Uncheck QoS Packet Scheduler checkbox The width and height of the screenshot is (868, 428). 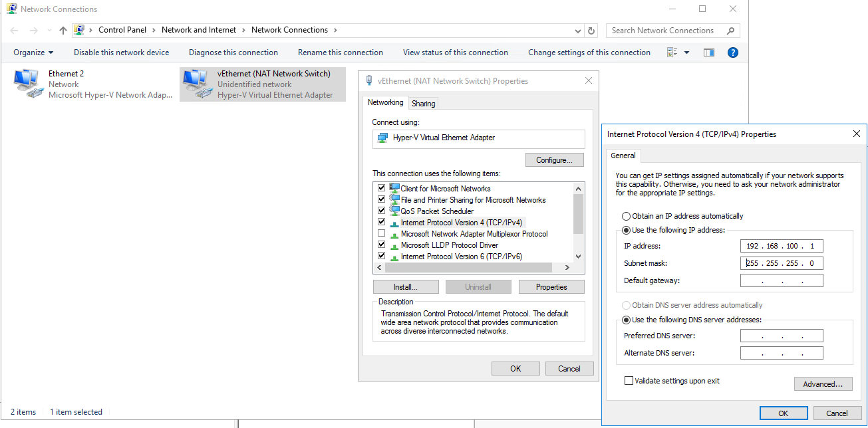click(x=381, y=211)
